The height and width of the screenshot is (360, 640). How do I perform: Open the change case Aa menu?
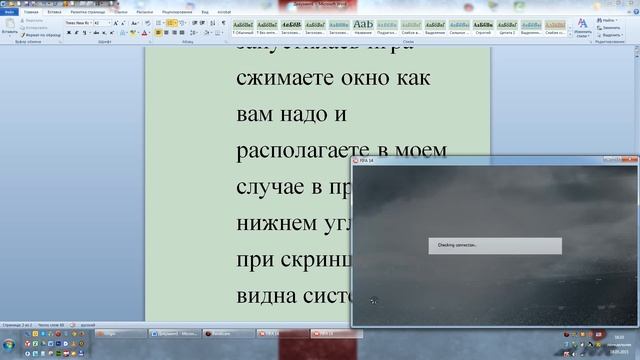coord(134,23)
